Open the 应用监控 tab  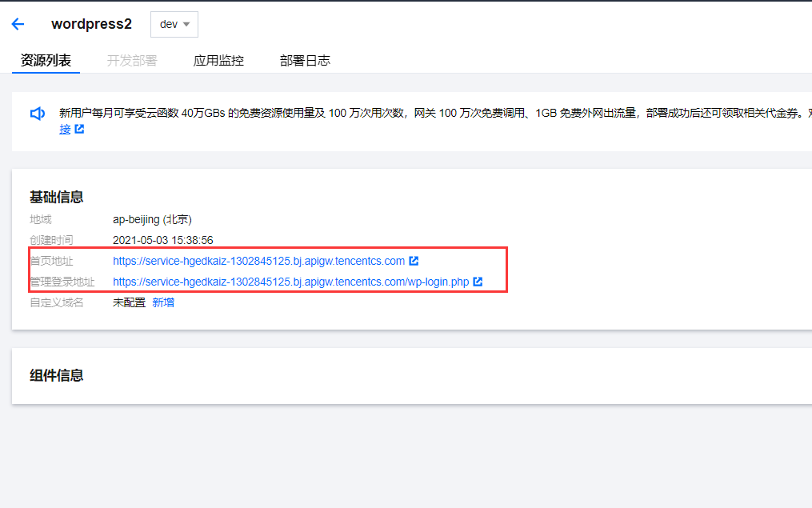(x=218, y=61)
